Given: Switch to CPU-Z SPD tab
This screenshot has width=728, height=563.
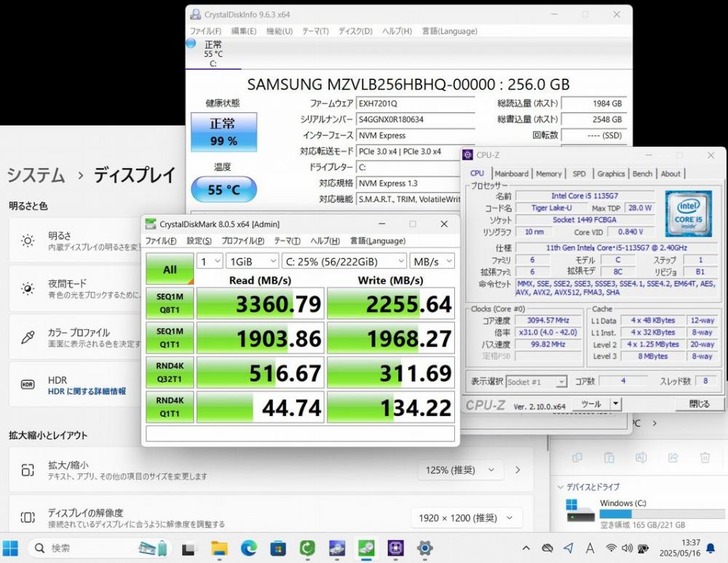Looking at the screenshot, I should coord(579,174).
